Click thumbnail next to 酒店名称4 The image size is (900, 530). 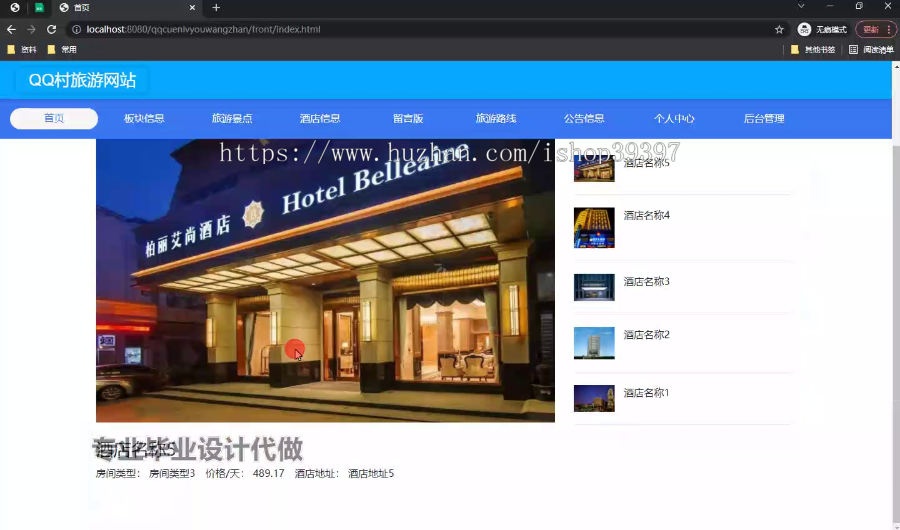pyautogui.click(x=594, y=227)
